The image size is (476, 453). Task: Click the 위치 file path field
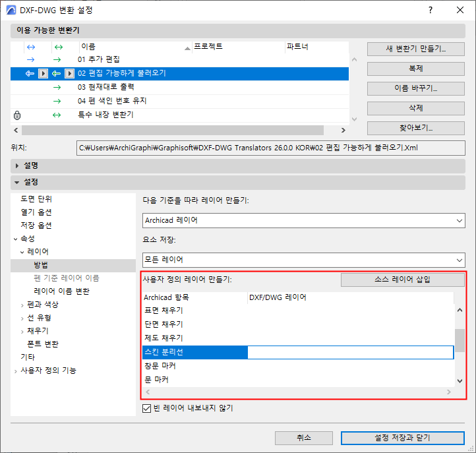tap(270, 148)
